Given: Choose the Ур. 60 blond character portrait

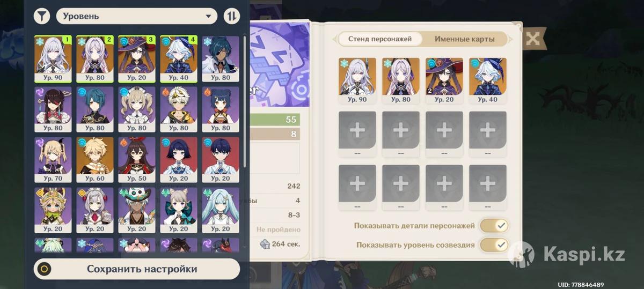Looking at the screenshot, I should [95, 160].
